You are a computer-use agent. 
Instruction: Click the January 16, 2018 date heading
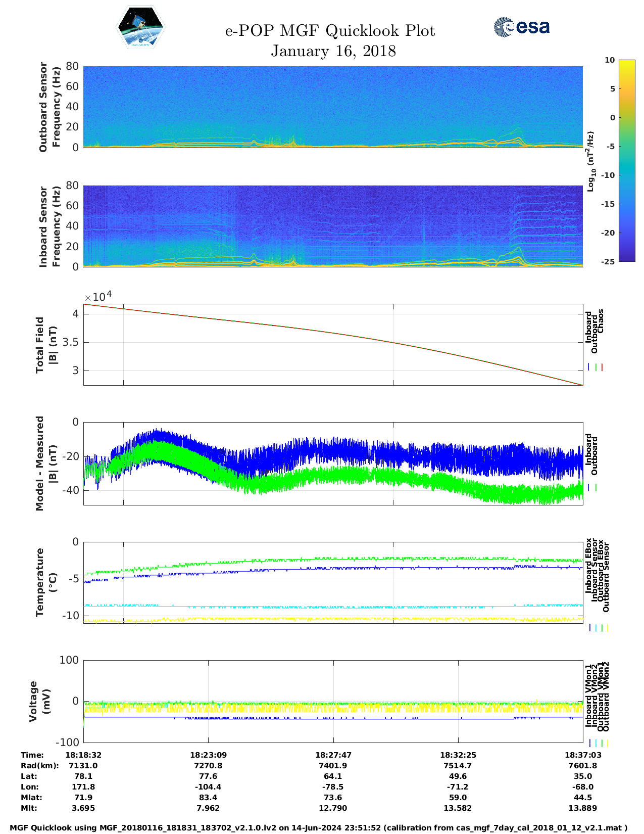tap(333, 51)
